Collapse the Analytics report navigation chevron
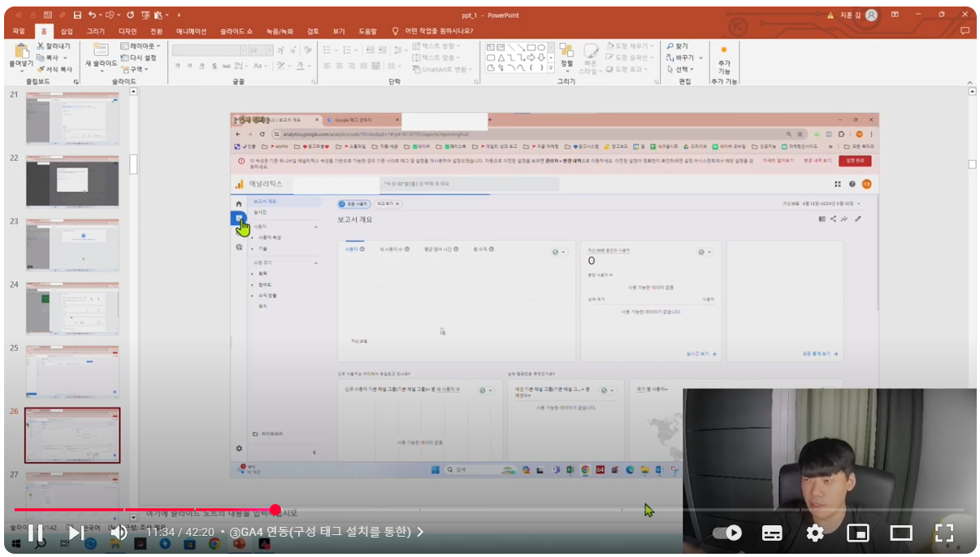Screen dimensions: 980x557 [314, 452]
